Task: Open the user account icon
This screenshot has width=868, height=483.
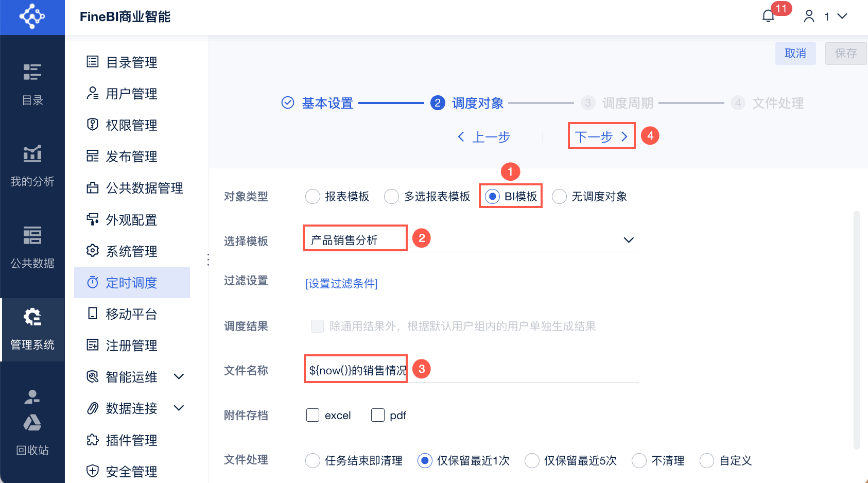Action: (809, 16)
